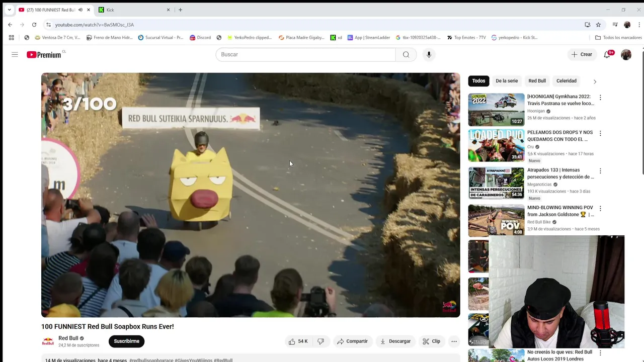Click the Red Bull channel avatar
Image resolution: width=644 pixels, height=362 pixels.
(48, 341)
